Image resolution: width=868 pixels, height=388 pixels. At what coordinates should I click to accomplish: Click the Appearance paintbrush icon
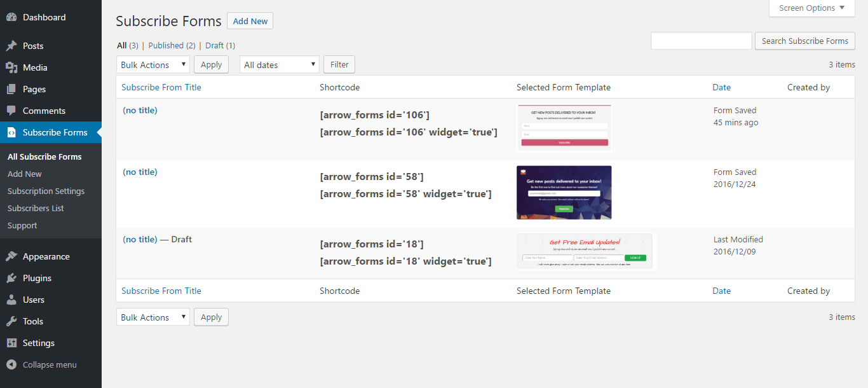[11, 256]
